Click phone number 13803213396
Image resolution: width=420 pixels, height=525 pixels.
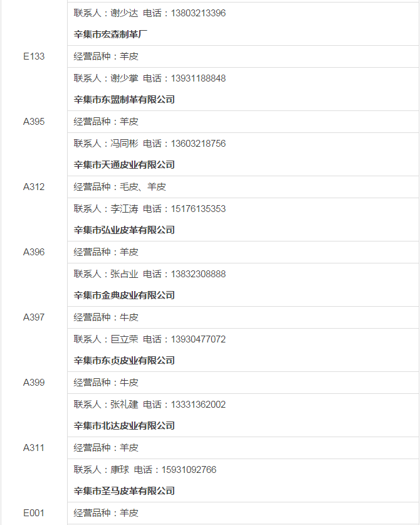[198, 13]
